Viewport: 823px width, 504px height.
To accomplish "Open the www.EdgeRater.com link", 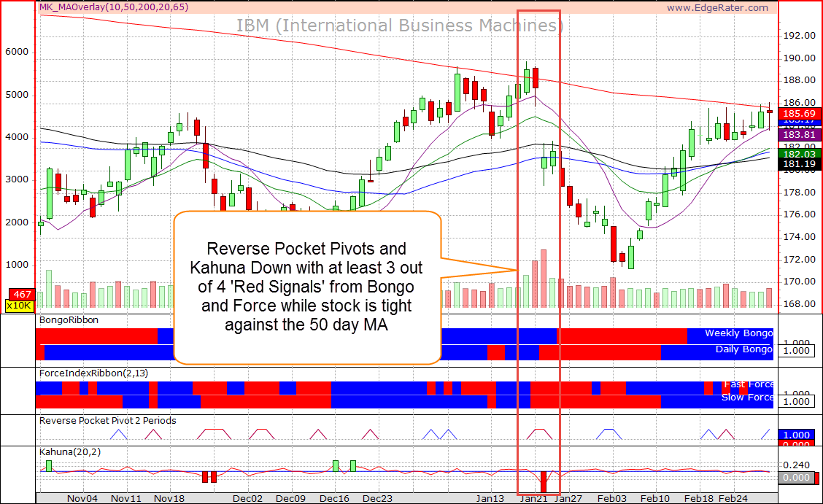I will point(717,7).
